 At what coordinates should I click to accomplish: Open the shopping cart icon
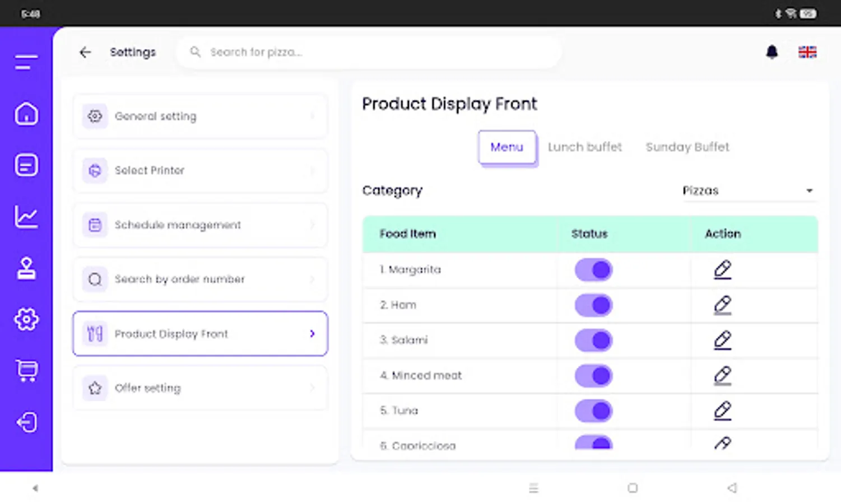coord(26,370)
